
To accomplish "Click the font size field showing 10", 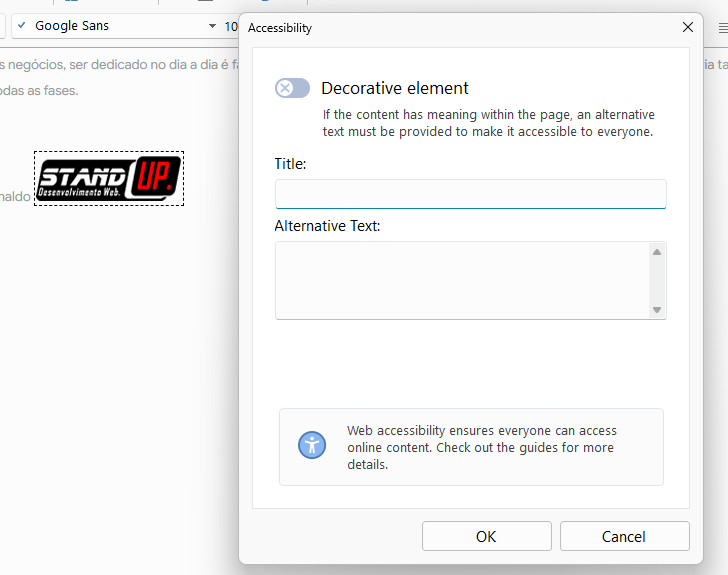I will (230, 26).
